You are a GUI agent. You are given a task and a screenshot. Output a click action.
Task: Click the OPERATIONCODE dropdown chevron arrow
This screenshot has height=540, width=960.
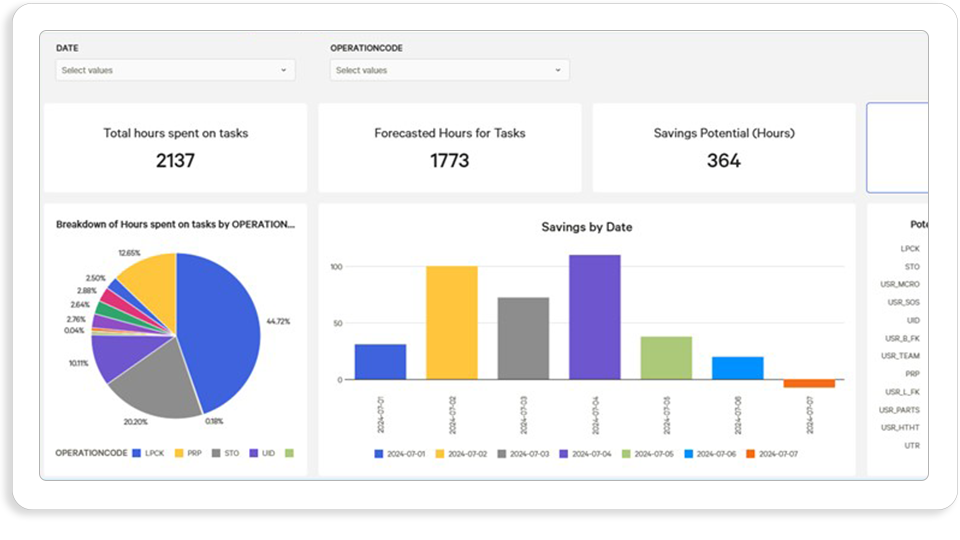pos(558,70)
